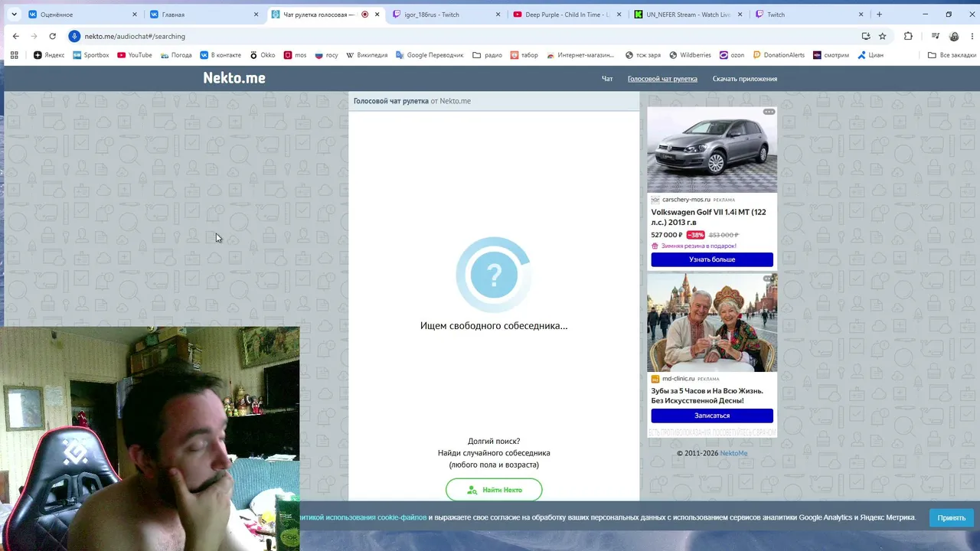Open the В контакте bookmark
The width and height of the screenshot is (980, 551).
click(220, 55)
